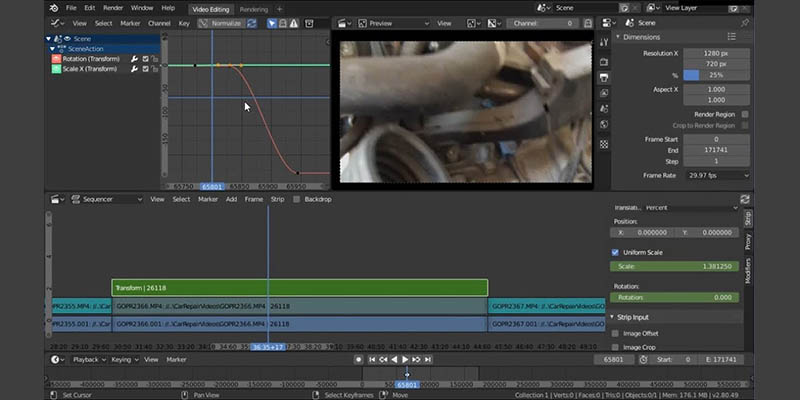Click the auto-keying record button
800x400 pixels.
click(359, 360)
